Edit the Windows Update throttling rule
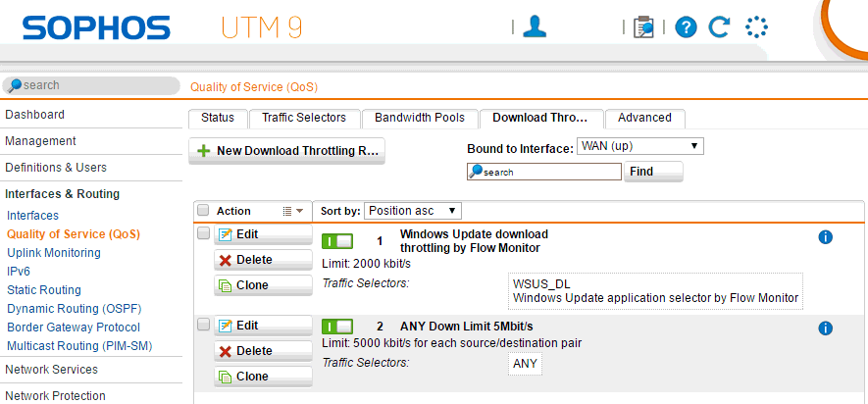 pos(263,234)
